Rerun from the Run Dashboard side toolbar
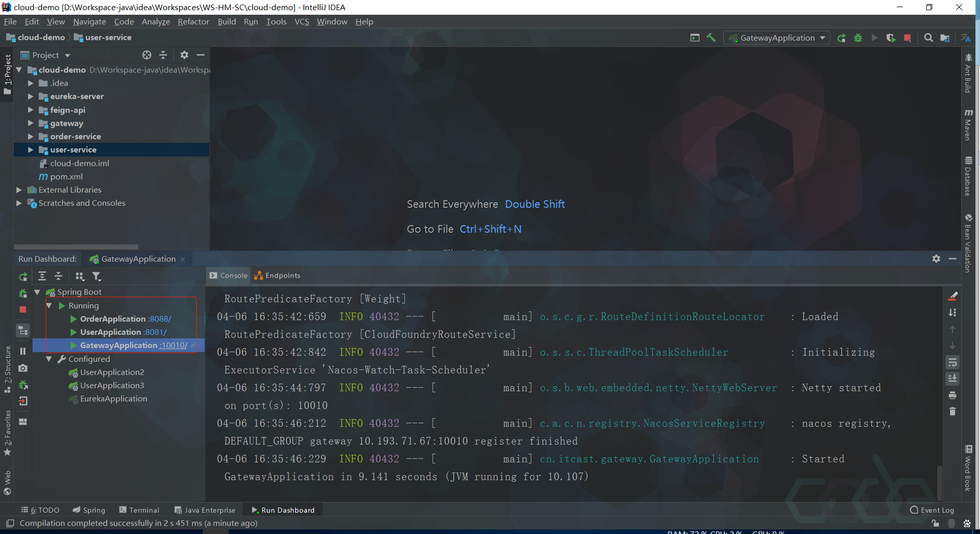The width and height of the screenshot is (980, 534). (x=23, y=277)
